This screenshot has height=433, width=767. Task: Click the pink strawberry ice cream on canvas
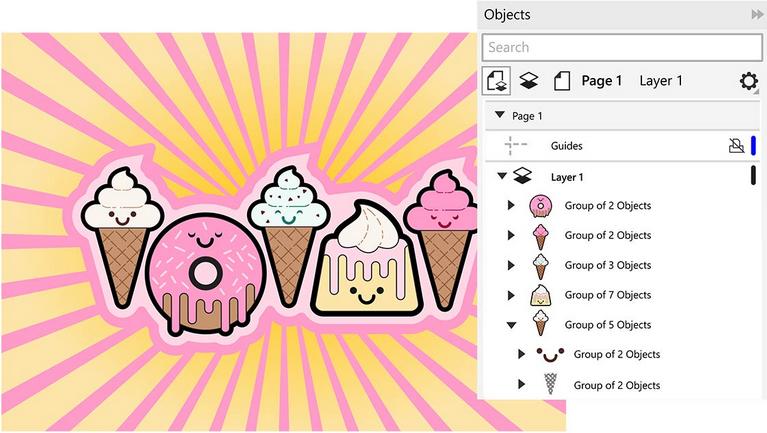click(x=443, y=240)
